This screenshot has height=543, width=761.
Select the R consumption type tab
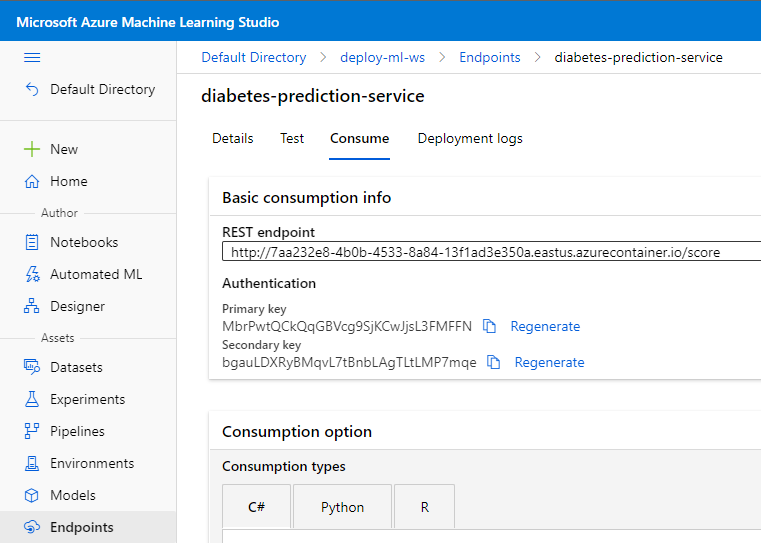(424, 507)
